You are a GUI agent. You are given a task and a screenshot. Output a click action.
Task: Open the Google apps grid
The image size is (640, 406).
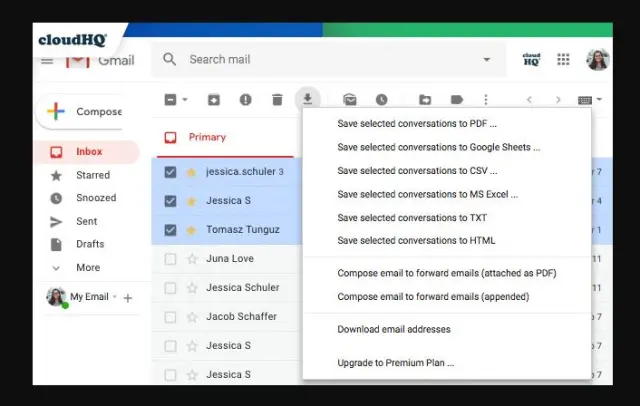tap(563, 60)
